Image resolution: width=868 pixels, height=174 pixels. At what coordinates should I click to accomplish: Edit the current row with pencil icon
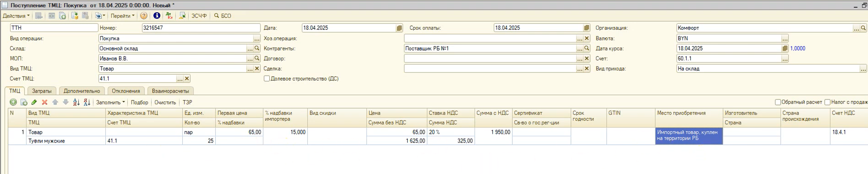pyautogui.click(x=34, y=102)
